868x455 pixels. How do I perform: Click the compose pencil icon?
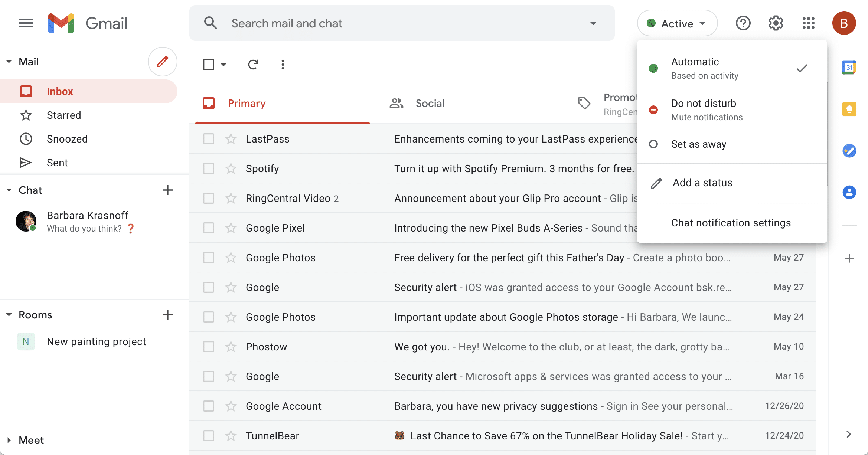pyautogui.click(x=162, y=62)
